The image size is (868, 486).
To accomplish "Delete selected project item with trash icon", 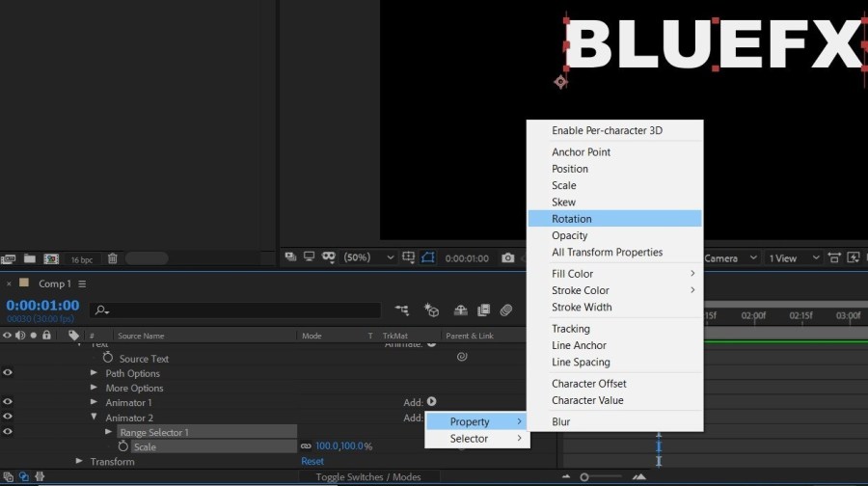I will point(113,258).
